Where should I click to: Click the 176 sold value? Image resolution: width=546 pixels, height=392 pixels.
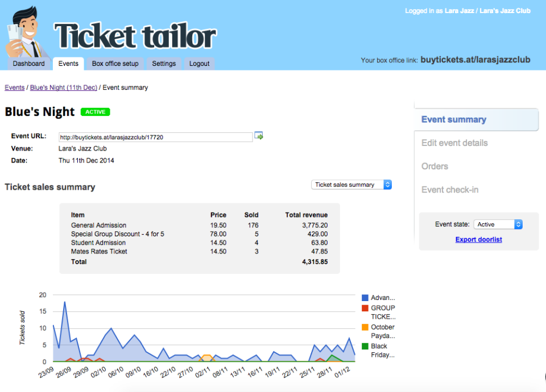tap(253, 226)
